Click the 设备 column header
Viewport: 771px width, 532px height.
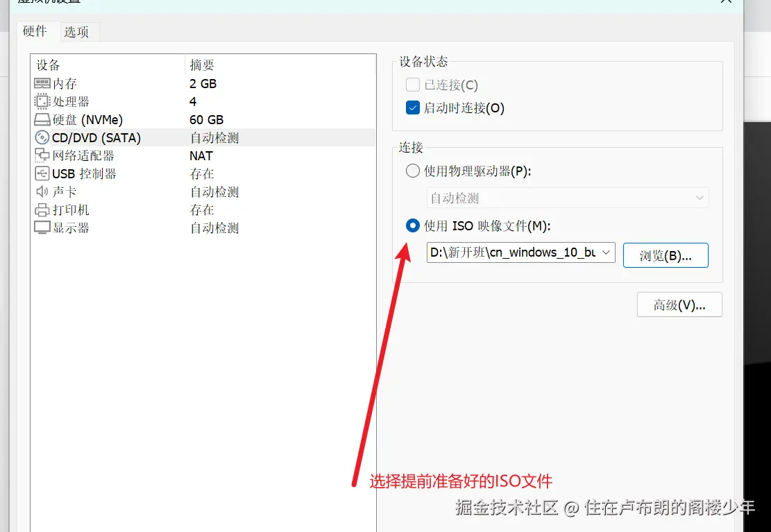[108, 65]
